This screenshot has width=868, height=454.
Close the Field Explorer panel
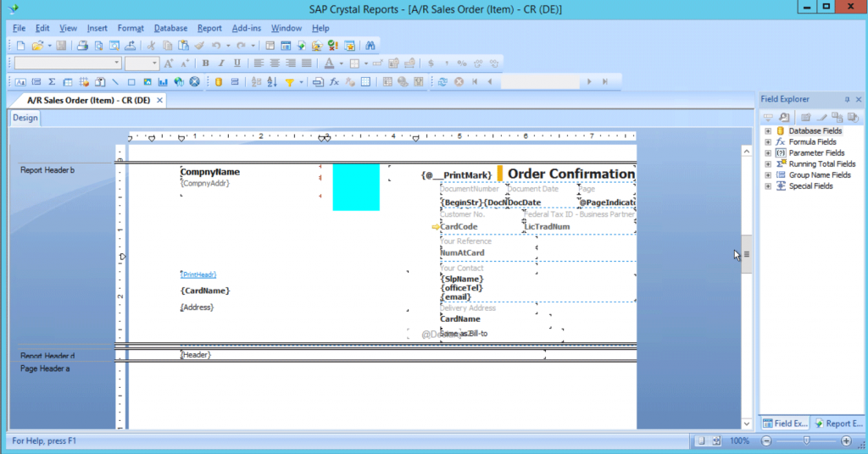[859, 100]
